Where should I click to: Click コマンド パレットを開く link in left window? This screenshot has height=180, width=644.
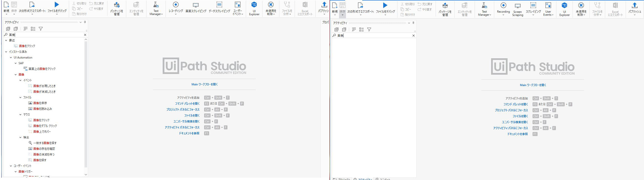coord(187,104)
